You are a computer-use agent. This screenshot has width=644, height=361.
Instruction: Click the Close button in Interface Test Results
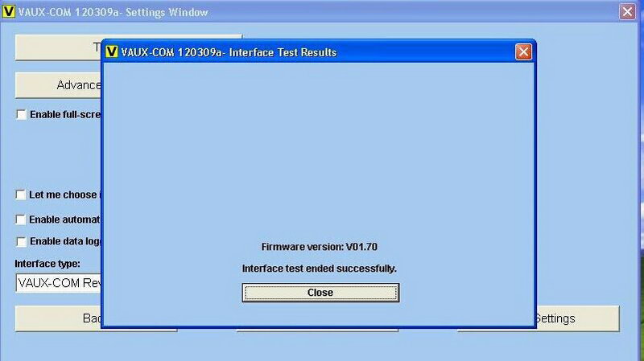click(320, 293)
